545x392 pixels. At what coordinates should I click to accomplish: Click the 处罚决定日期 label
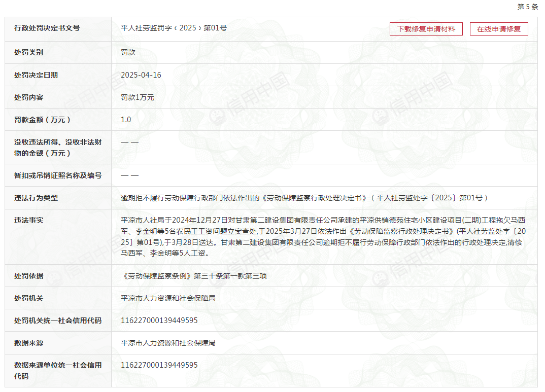pos(36,75)
